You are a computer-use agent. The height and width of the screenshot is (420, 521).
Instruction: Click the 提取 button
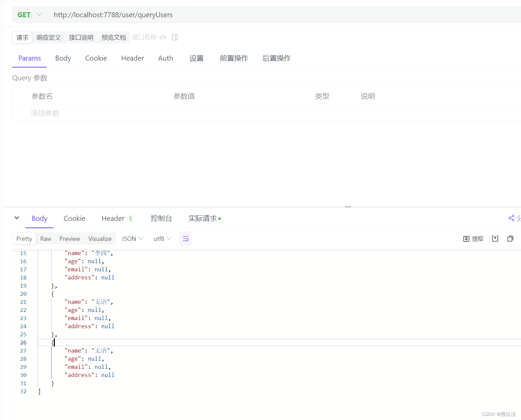tap(473, 239)
